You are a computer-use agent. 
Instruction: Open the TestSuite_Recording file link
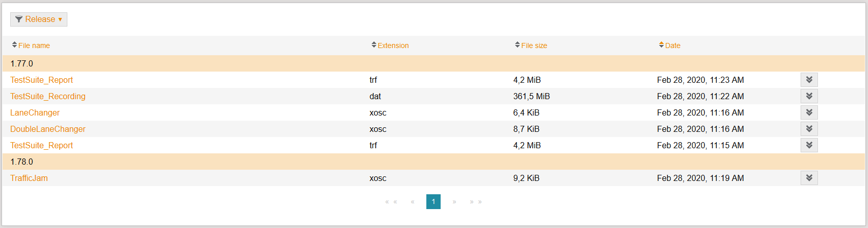pyautogui.click(x=48, y=96)
